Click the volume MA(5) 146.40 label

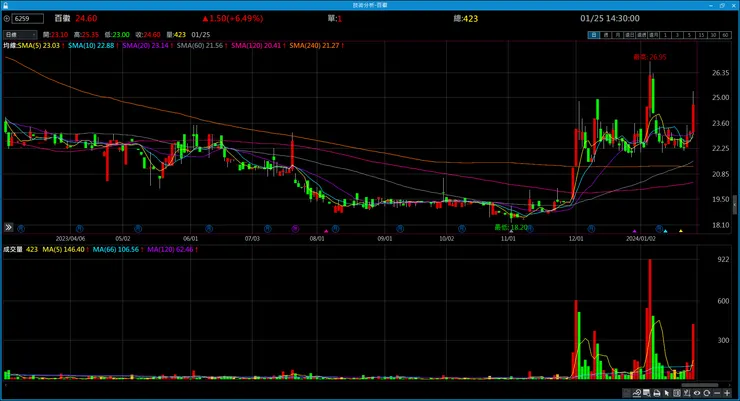[63, 249]
